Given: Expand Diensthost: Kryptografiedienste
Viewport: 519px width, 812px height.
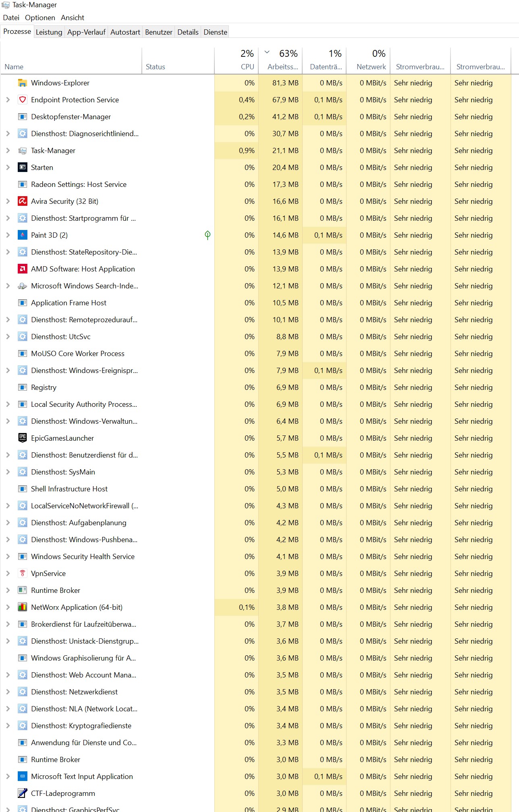Looking at the screenshot, I should click(x=8, y=726).
